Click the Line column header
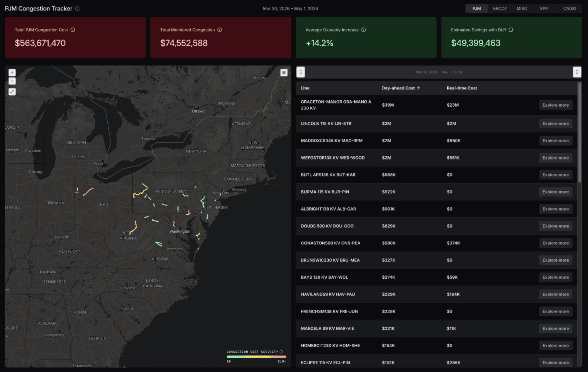The image size is (588, 372). pyautogui.click(x=305, y=88)
